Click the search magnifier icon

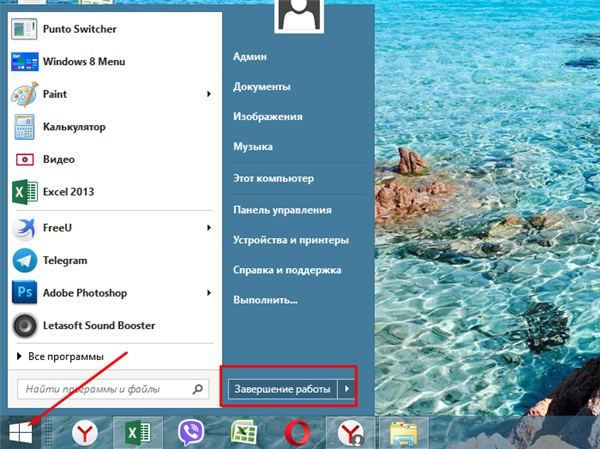(x=197, y=389)
